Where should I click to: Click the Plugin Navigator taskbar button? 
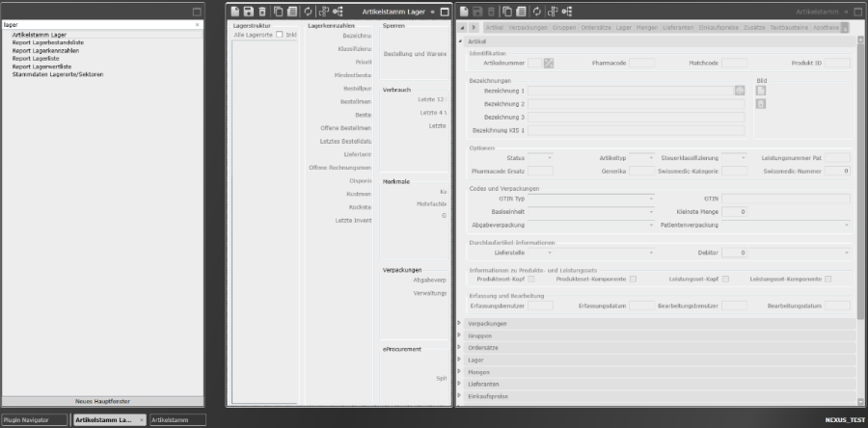(35, 420)
